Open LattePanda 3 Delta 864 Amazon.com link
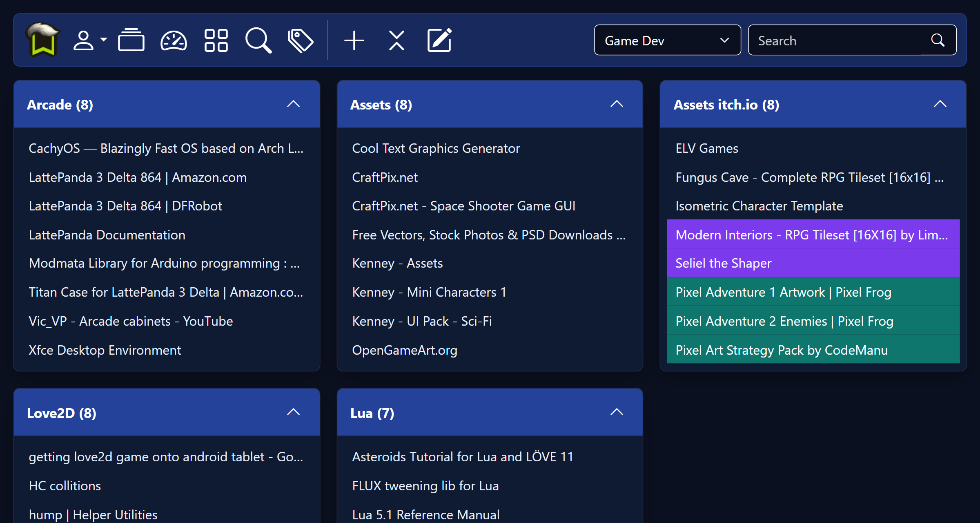 point(138,177)
